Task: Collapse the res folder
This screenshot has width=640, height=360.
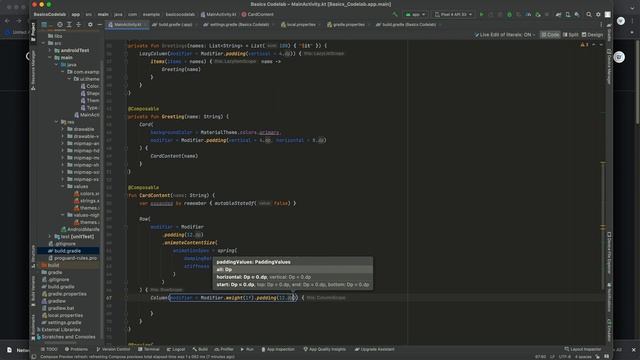Action: click(56, 122)
